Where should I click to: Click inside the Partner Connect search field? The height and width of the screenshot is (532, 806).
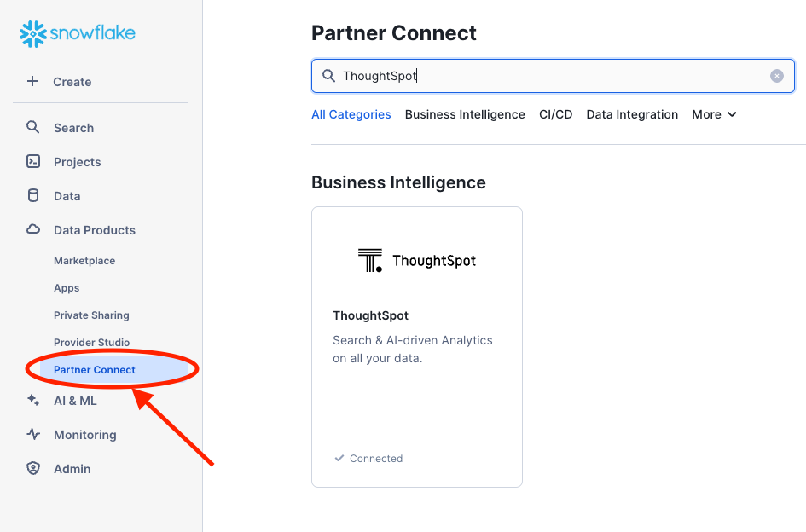(x=546, y=76)
